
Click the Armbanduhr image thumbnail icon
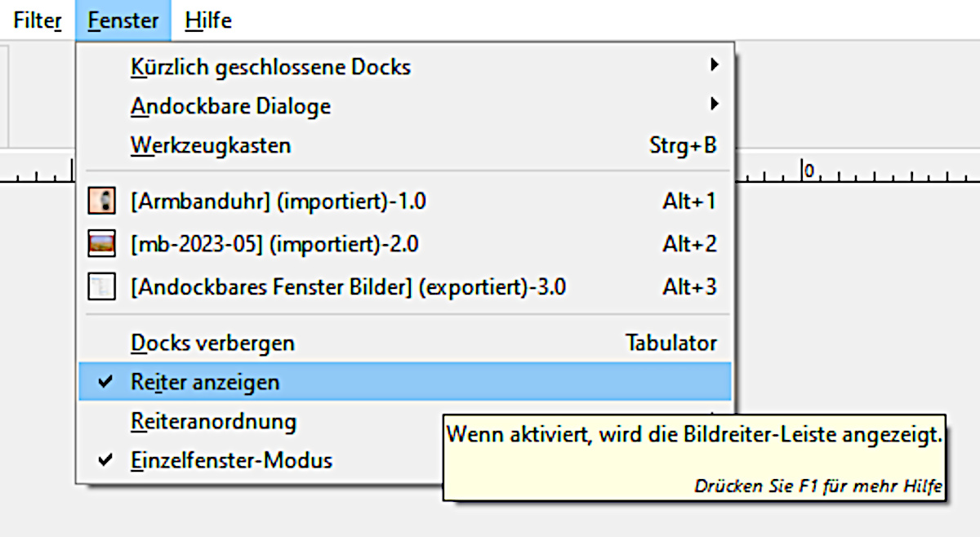[x=101, y=201]
